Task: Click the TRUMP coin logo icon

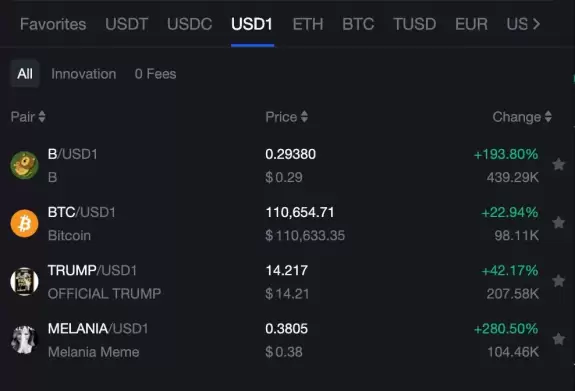Action: click(x=24, y=282)
